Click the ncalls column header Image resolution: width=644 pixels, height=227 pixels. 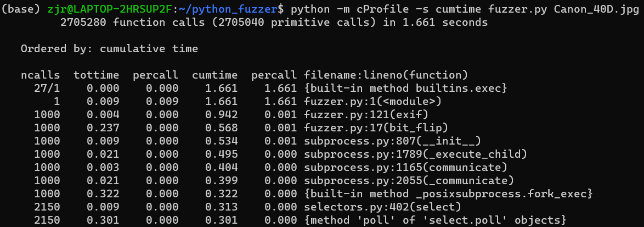pyautogui.click(x=40, y=75)
